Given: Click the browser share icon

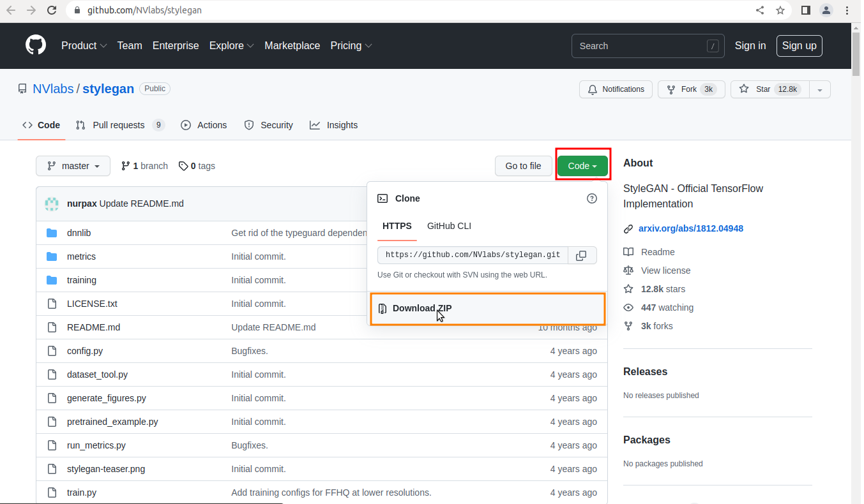Looking at the screenshot, I should tap(760, 10).
